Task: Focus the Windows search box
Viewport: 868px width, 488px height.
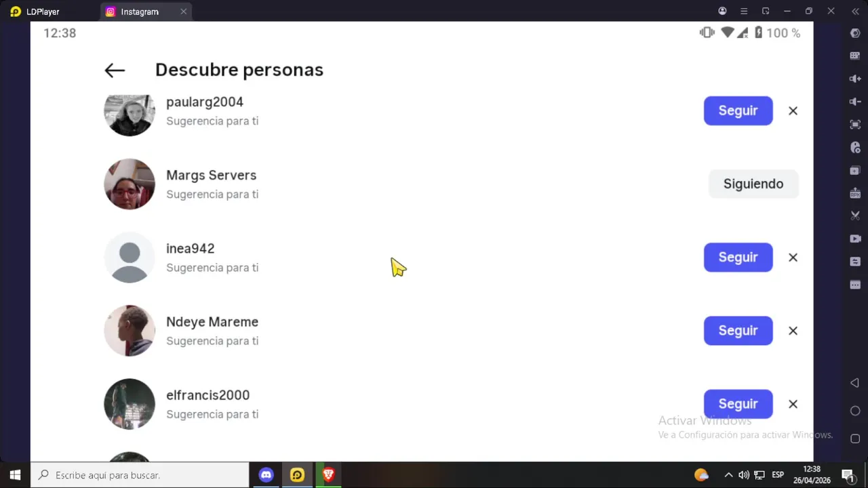Action: (x=140, y=475)
